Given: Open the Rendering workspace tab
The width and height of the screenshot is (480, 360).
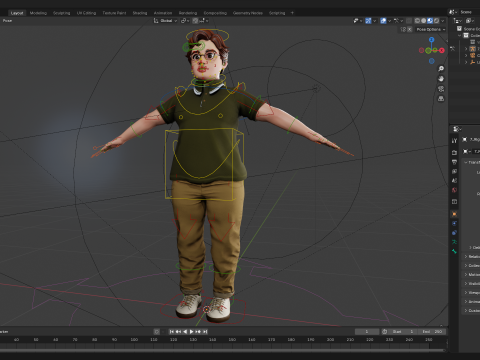Looking at the screenshot, I should point(188,13).
